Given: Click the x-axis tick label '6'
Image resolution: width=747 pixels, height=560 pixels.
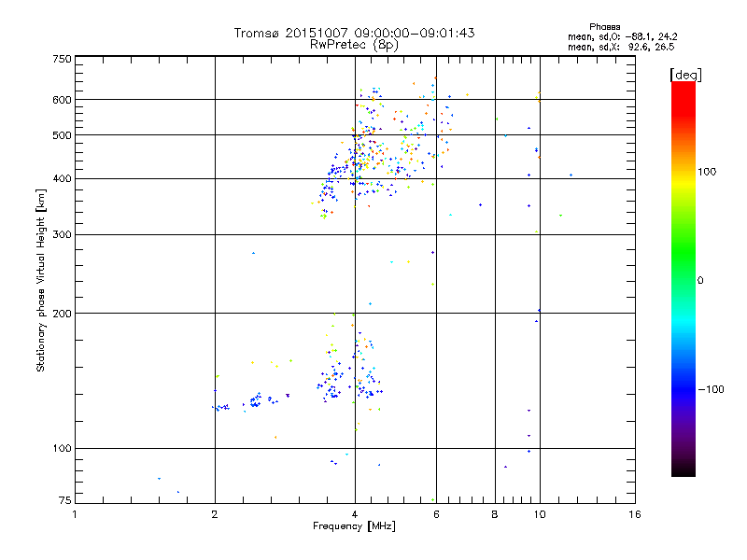Looking at the screenshot, I should point(436,514).
